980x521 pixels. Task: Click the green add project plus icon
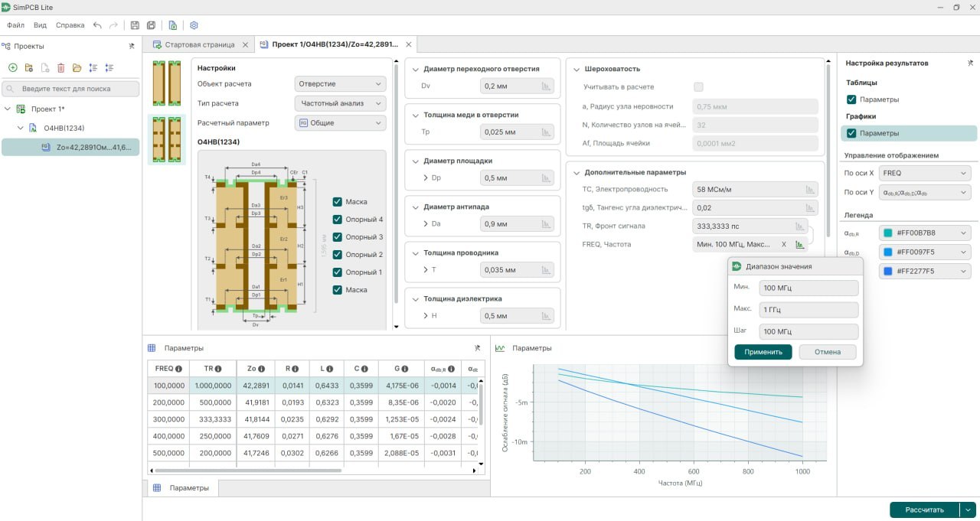[13, 68]
